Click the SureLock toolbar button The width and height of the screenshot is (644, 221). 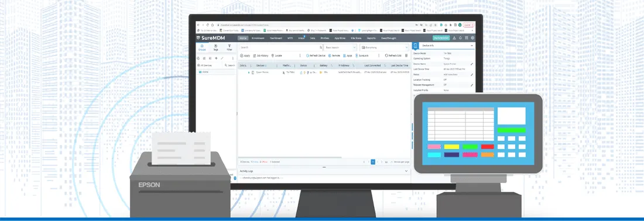pyautogui.click(x=362, y=56)
